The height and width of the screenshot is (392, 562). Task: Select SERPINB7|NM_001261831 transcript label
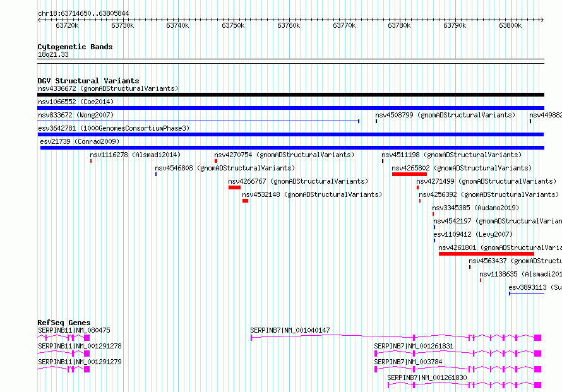[x=414, y=346]
